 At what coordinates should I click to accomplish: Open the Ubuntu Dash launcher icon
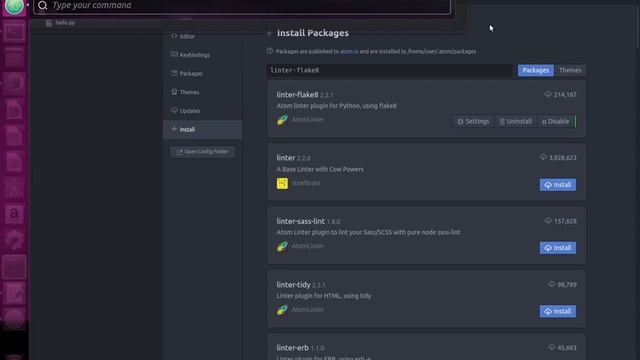point(14,7)
